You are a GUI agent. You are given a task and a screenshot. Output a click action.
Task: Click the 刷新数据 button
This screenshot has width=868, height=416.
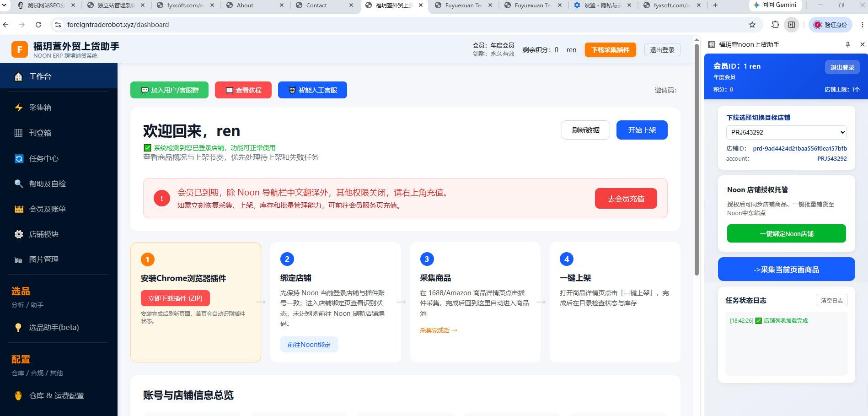click(586, 130)
